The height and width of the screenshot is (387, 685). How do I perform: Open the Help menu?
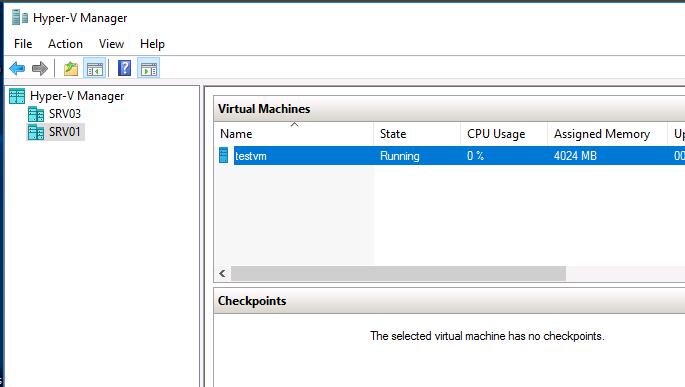pyautogui.click(x=152, y=44)
